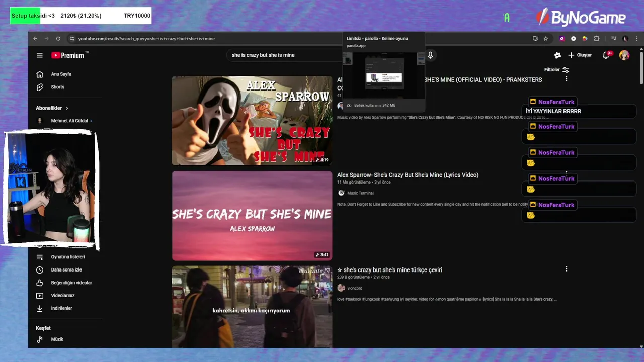Click the vioncord channel avatar

[x=341, y=288]
